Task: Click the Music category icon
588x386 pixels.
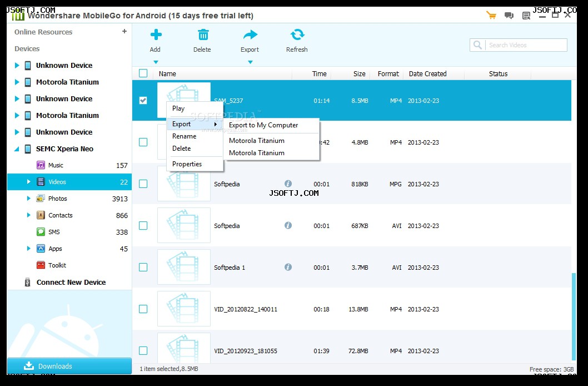Action: [x=41, y=165]
